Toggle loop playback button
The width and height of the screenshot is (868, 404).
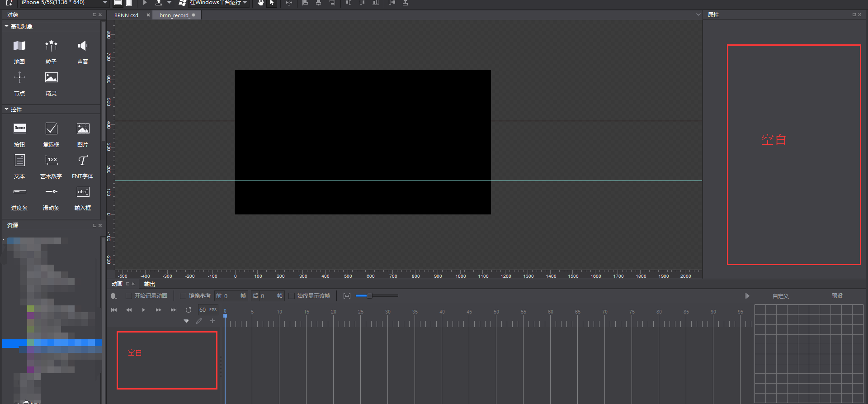[x=189, y=310]
